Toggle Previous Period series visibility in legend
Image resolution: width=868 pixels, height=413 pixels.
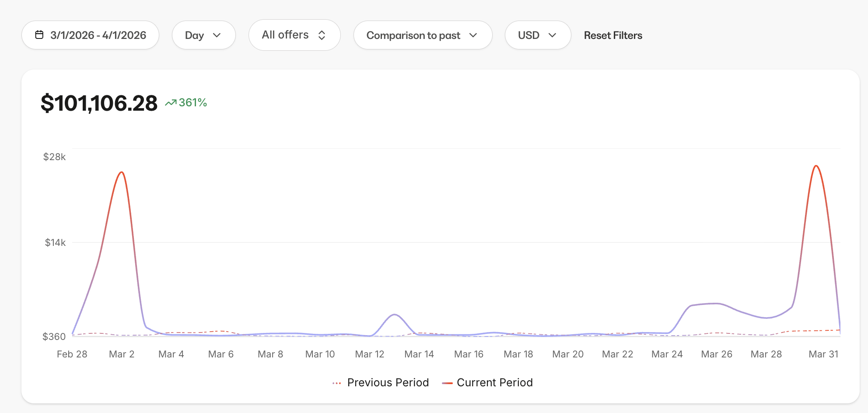click(x=387, y=382)
